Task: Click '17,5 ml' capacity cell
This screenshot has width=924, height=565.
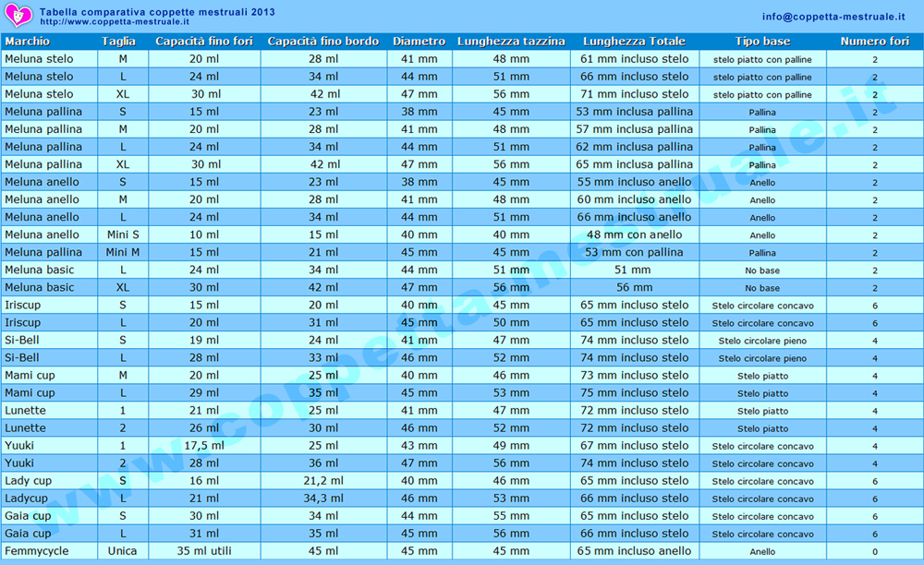Action: click(204, 446)
